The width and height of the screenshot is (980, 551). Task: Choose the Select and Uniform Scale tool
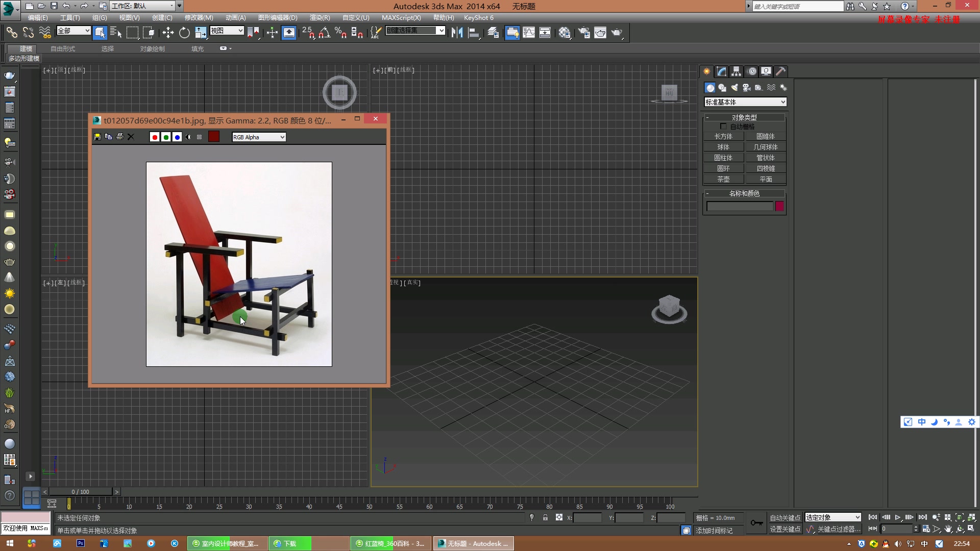pos(201,33)
